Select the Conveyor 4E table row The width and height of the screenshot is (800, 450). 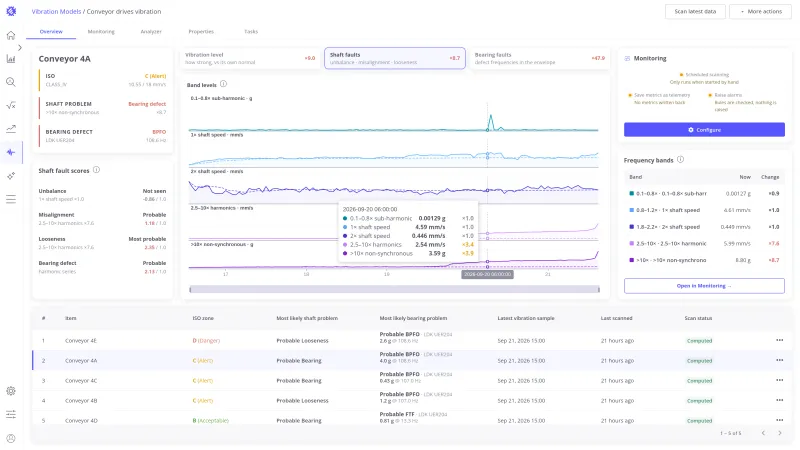coord(412,340)
